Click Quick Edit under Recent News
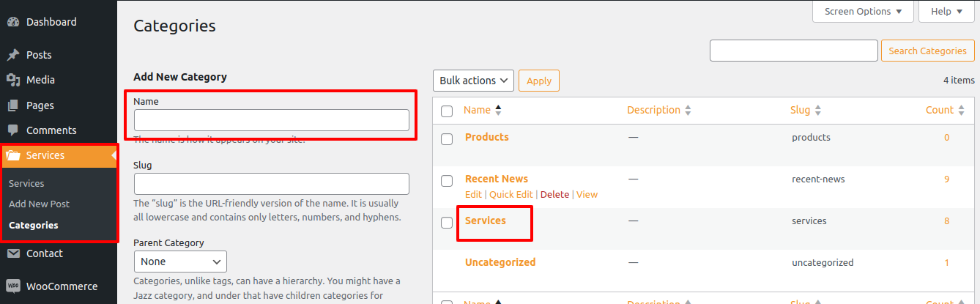 pos(511,195)
